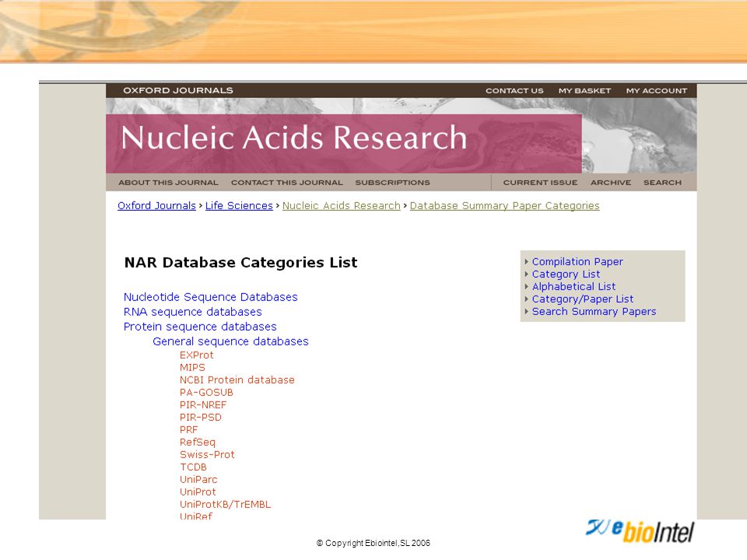Open the Compilation Paper link
The width and height of the screenshot is (747, 560).
tap(577, 261)
